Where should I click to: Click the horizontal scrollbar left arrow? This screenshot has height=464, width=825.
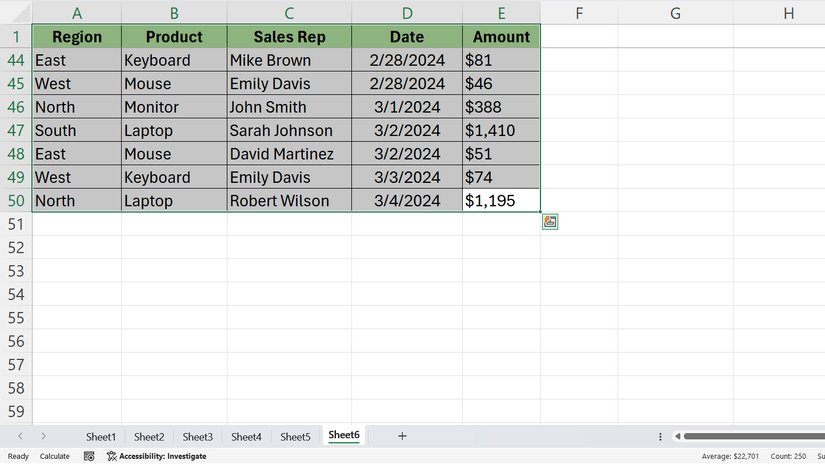coord(678,437)
